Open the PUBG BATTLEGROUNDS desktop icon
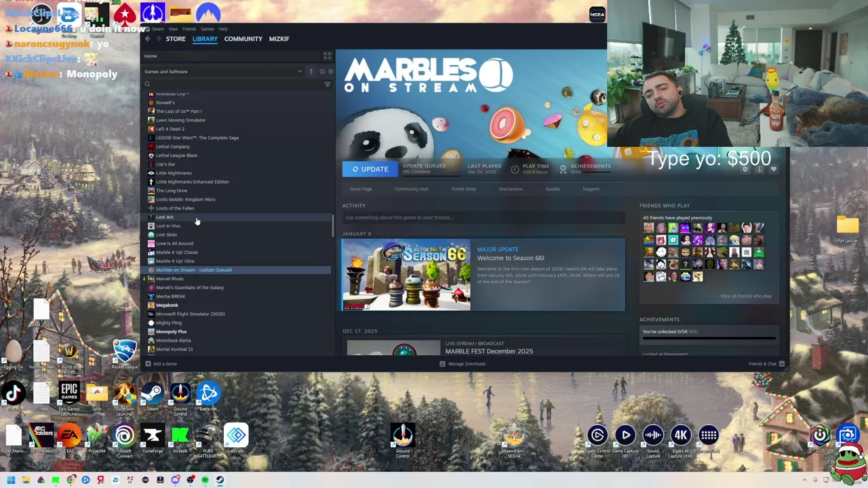 click(208, 441)
